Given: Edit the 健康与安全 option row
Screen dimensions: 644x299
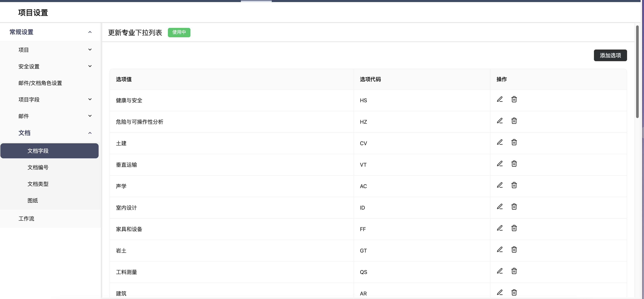Looking at the screenshot, I should 499,99.
